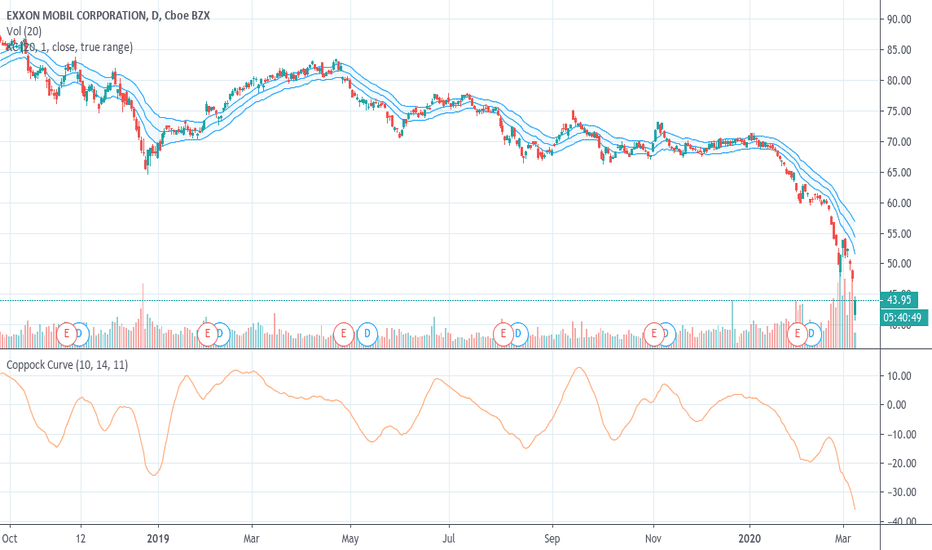
Task: Click the Coppock Curve (10, 14, 11) legend
Action: [x=67, y=364]
